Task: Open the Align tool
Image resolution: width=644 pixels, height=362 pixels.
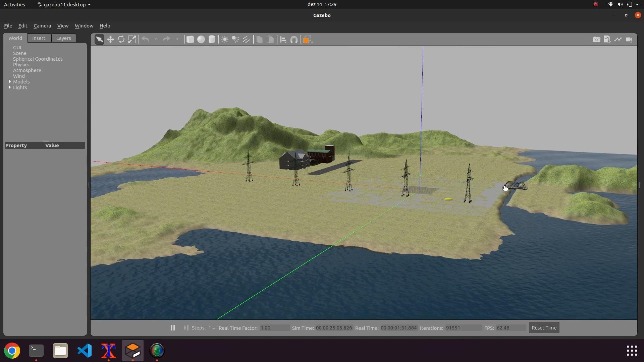Action: click(283, 40)
